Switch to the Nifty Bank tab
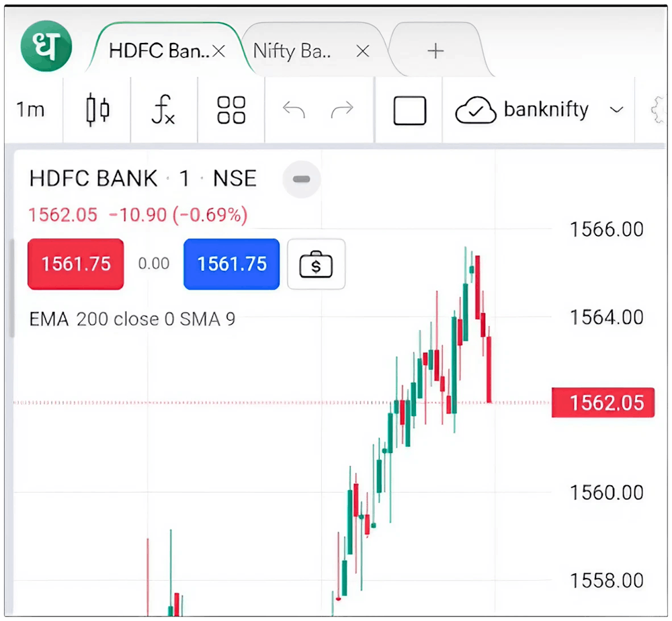 click(x=292, y=50)
